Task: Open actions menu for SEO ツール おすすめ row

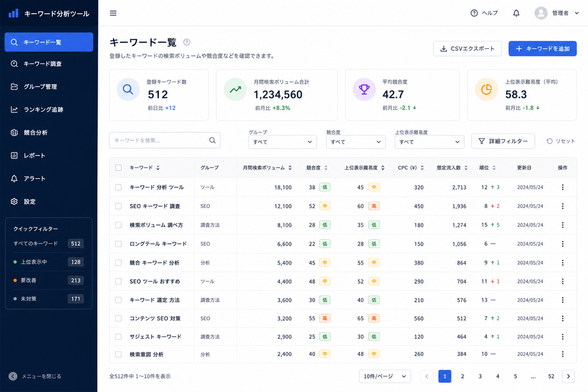Action: tap(563, 281)
